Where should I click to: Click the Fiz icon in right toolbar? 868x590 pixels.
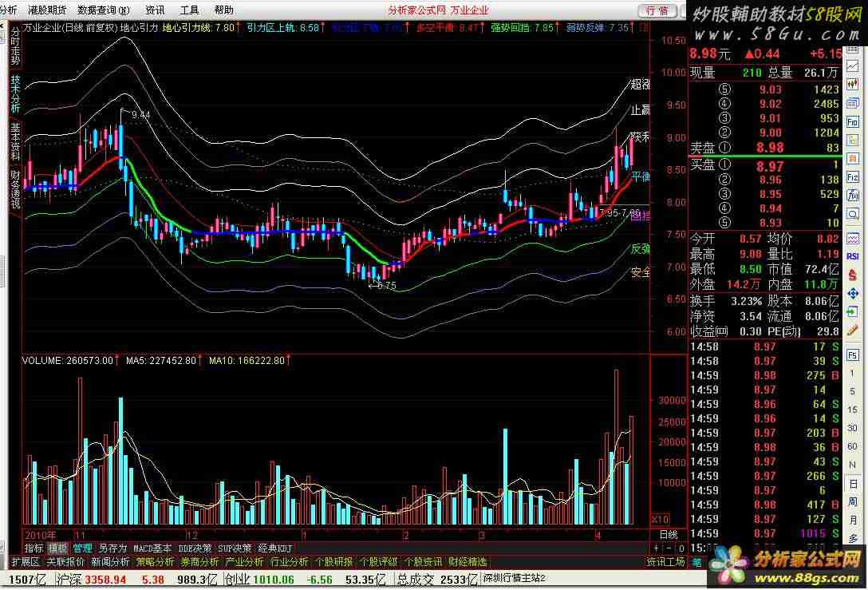853,177
